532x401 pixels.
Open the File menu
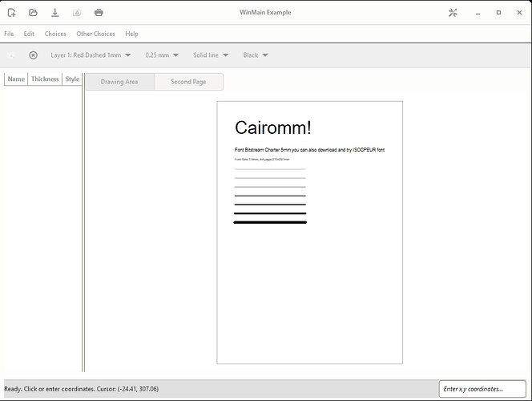pyautogui.click(x=9, y=34)
